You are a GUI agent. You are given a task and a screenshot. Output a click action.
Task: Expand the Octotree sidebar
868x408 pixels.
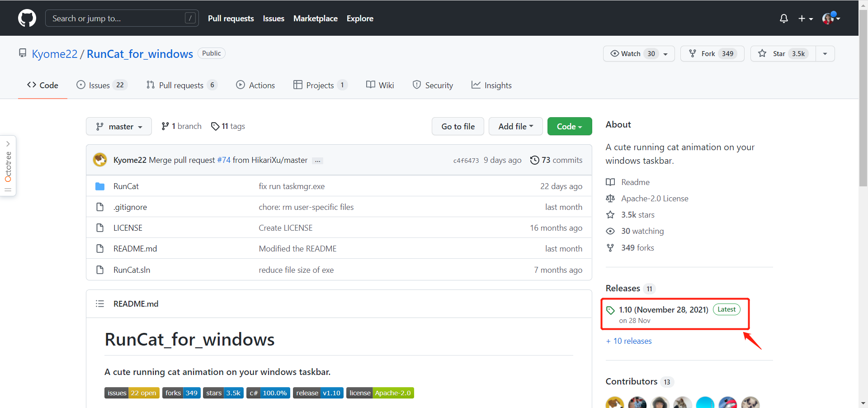(x=8, y=166)
